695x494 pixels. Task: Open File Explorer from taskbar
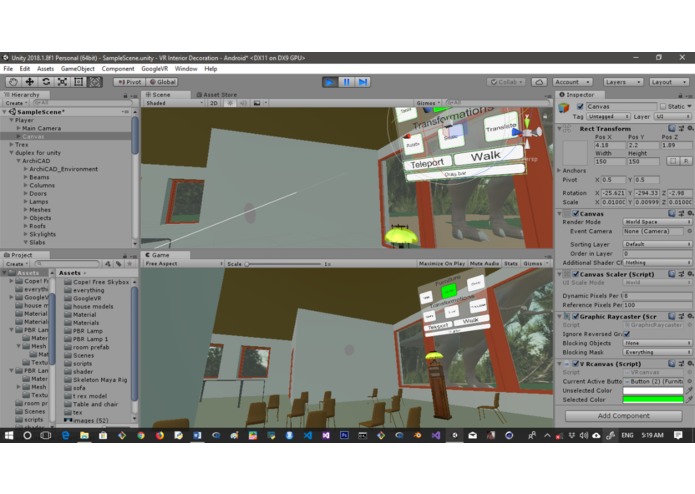point(84,436)
